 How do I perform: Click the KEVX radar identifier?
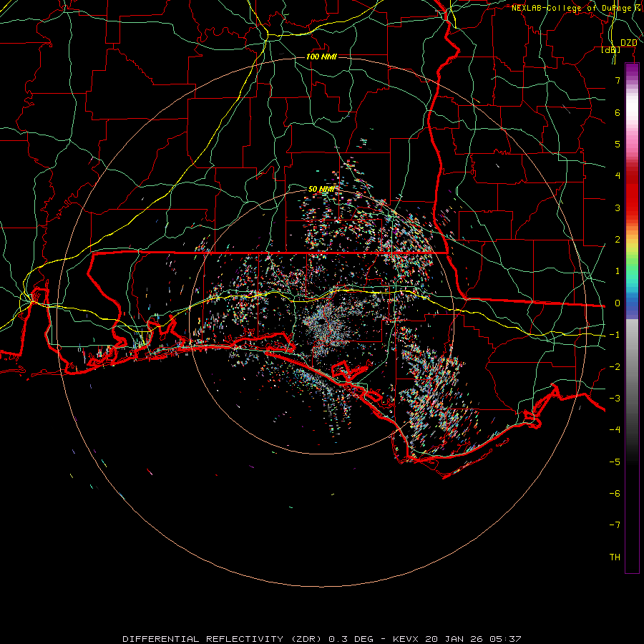pos(406,639)
